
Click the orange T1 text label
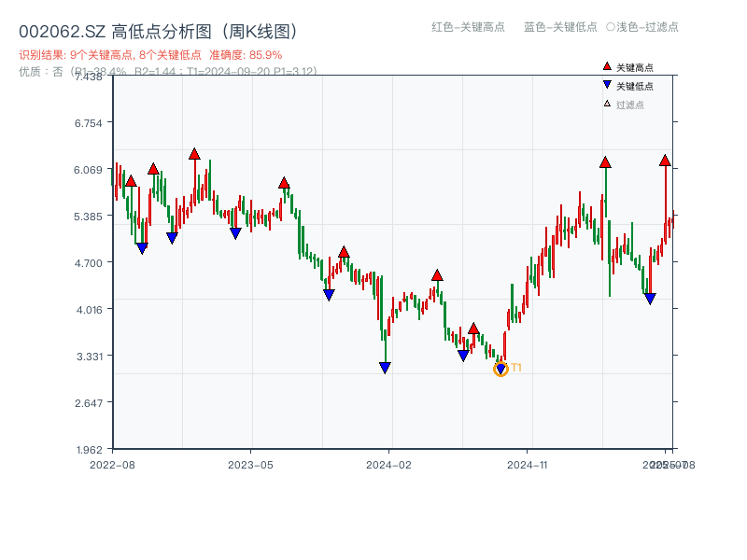click(x=516, y=368)
